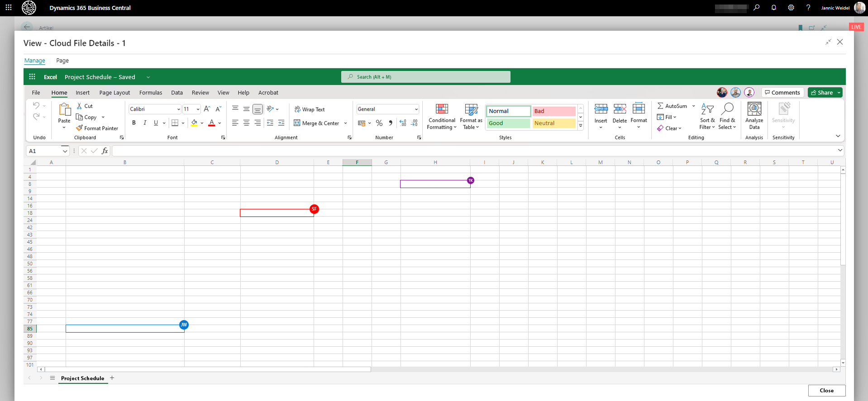Switch to the Page Layout tab
This screenshot has width=868, height=401.
pos(114,93)
